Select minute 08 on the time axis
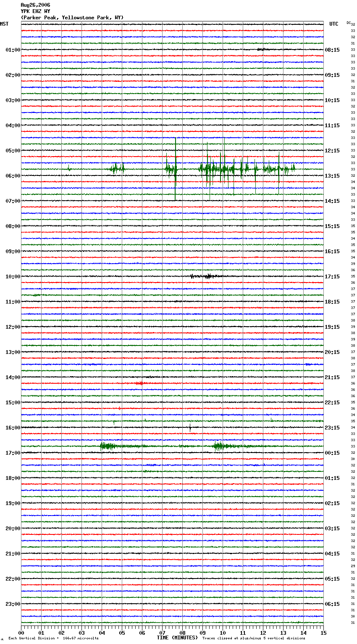The height and width of the screenshot is (644, 357). coord(182,633)
